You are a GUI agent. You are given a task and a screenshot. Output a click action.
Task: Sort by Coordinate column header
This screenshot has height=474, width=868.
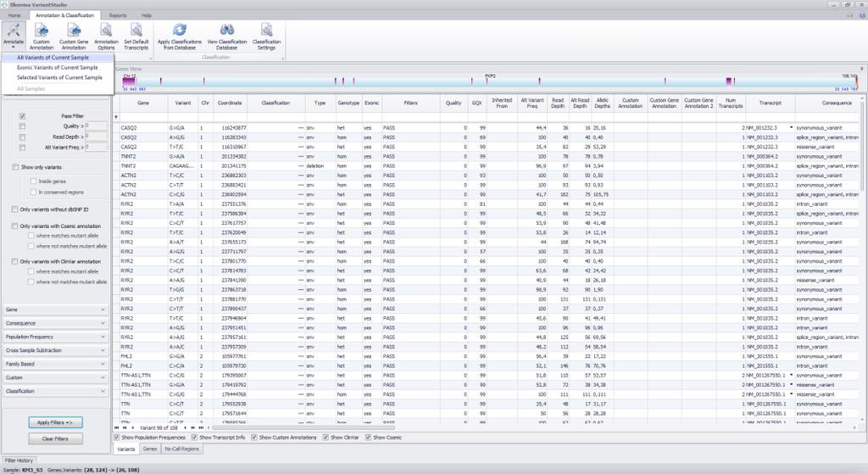[x=230, y=103]
